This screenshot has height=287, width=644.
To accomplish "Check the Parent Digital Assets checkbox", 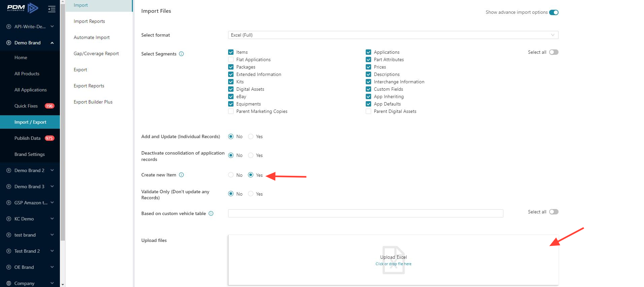I will pos(368,111).
